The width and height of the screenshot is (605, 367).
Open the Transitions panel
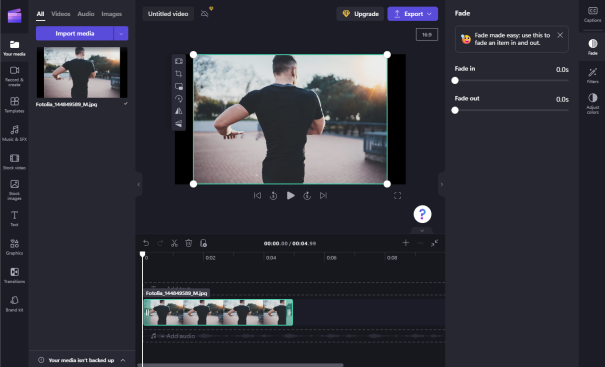(14, 275)
